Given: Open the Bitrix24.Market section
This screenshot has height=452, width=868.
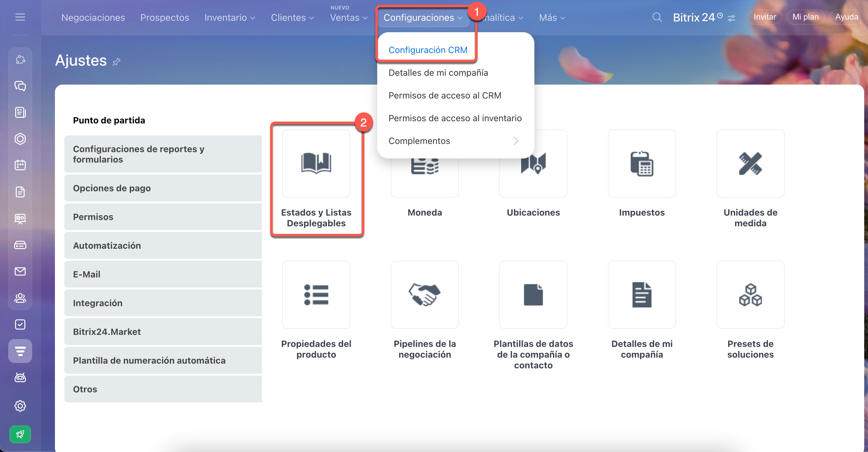Looking at the screenshot, I should click(x=163, y=332).
